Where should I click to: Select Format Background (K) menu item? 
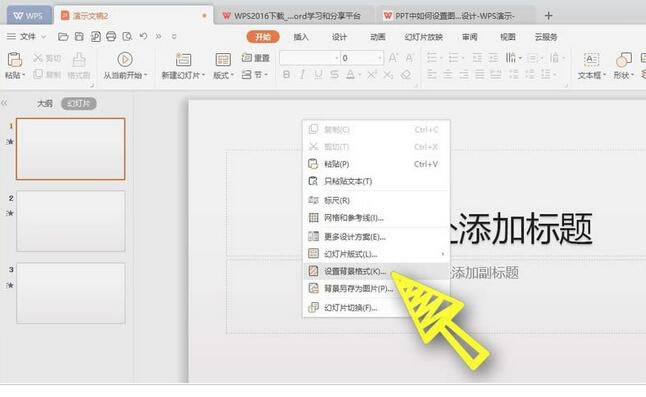tap(376, 271)
